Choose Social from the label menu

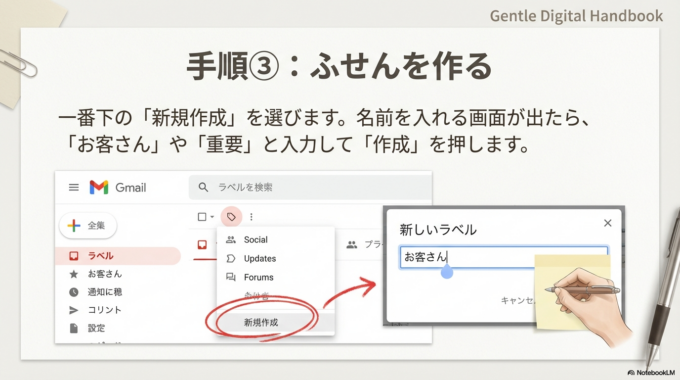276,240
